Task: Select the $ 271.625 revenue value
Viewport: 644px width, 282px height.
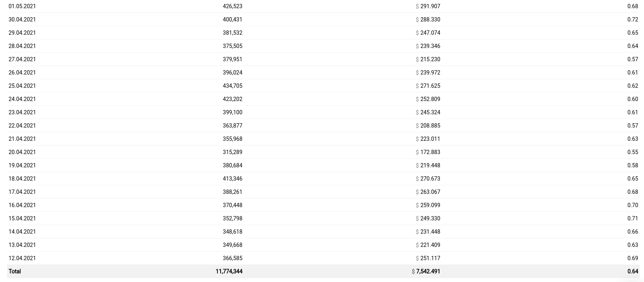Action: [x=428, y=86]
